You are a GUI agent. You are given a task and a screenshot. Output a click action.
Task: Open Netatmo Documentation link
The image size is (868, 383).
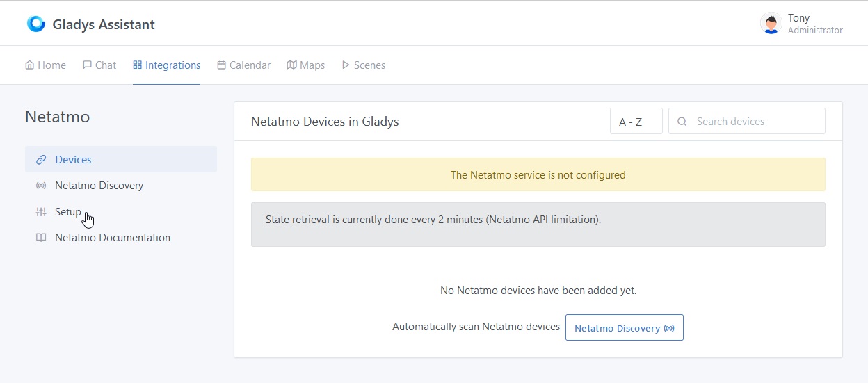(121, 238)
